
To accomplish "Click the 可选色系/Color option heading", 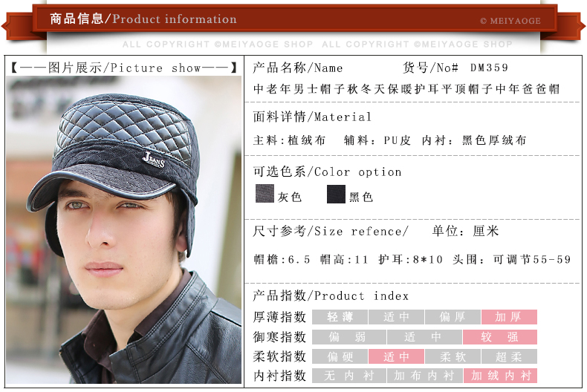I will click(327, 171).
